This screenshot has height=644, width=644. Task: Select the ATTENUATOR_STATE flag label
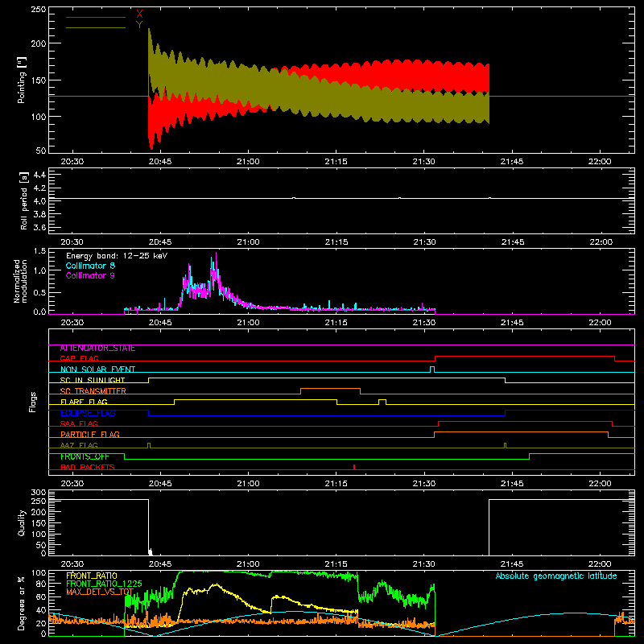click(97, 349)
